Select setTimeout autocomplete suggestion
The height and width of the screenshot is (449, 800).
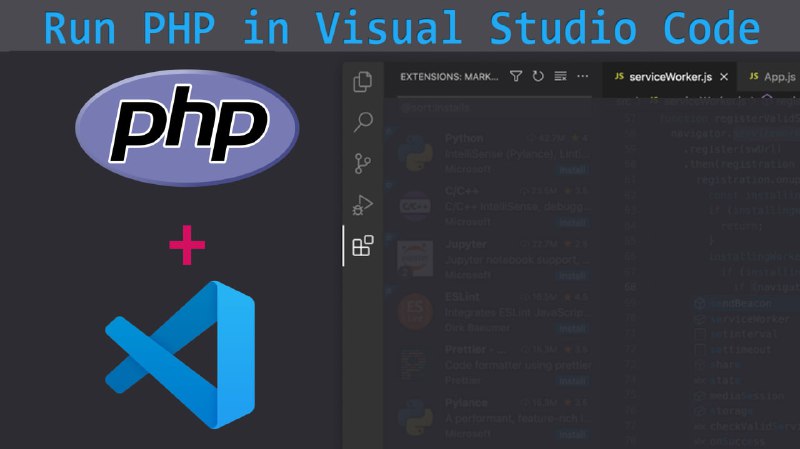(746, 350)
